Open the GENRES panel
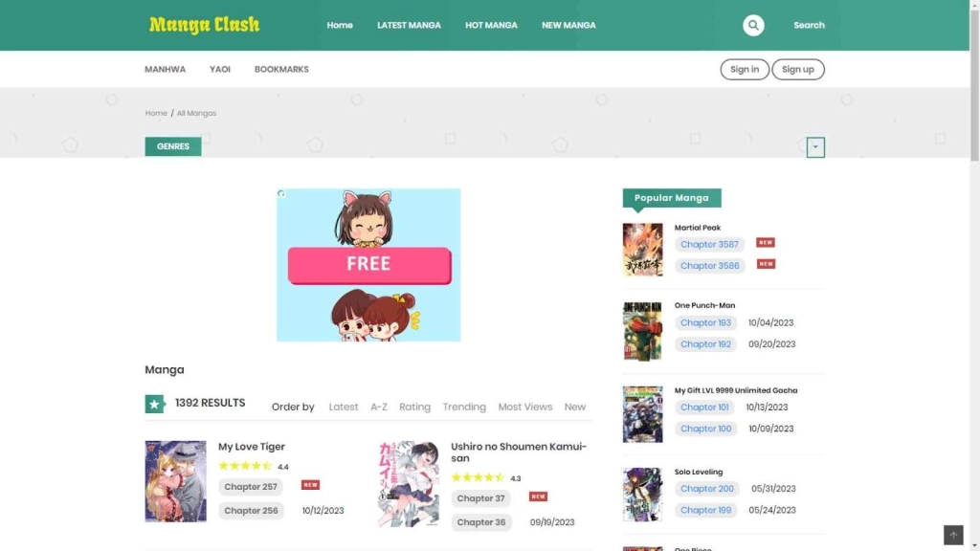This screenshot has height=551, width=980. click(173, 146)
